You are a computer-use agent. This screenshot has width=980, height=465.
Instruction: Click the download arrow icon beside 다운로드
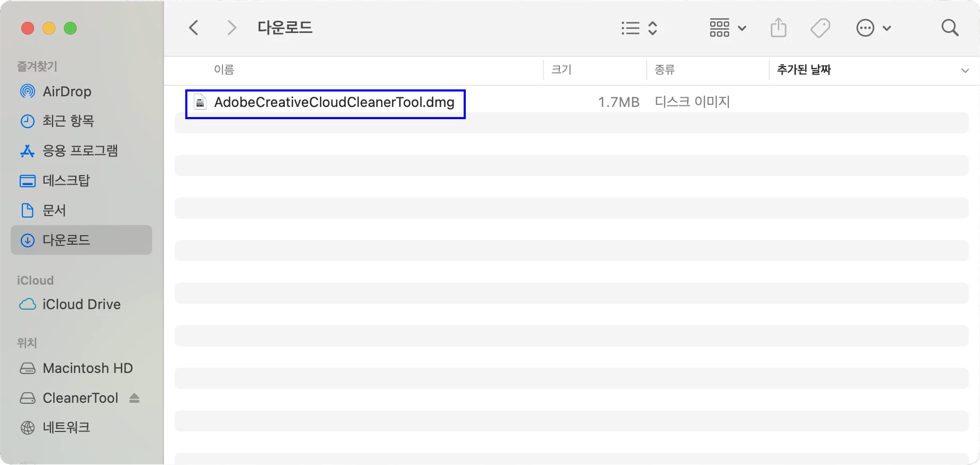[x=28, y=240]
